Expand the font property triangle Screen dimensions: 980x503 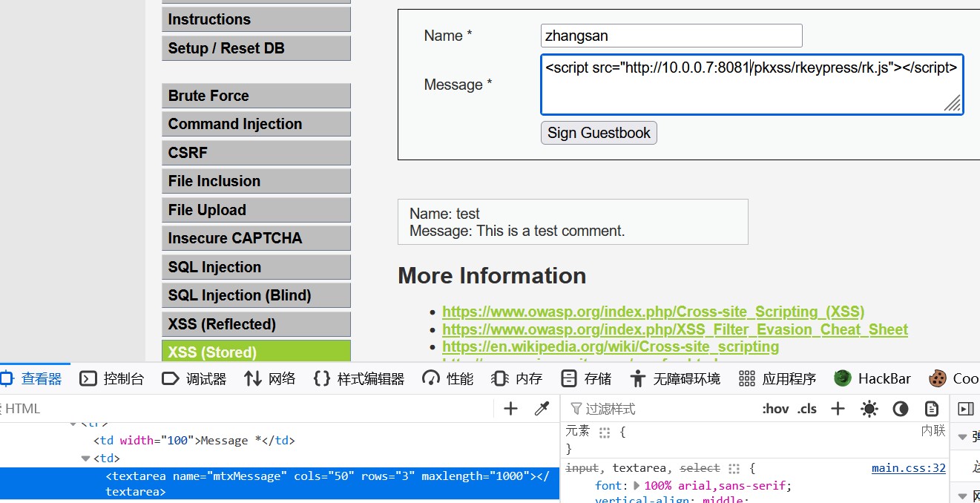(x=636, y=486)
